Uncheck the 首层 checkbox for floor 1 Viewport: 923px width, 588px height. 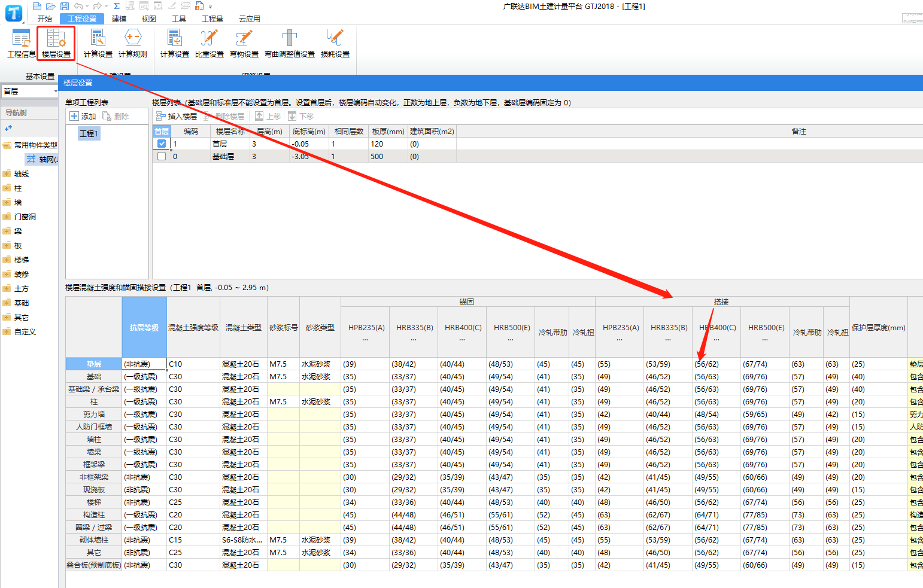[x=162, y=144]
